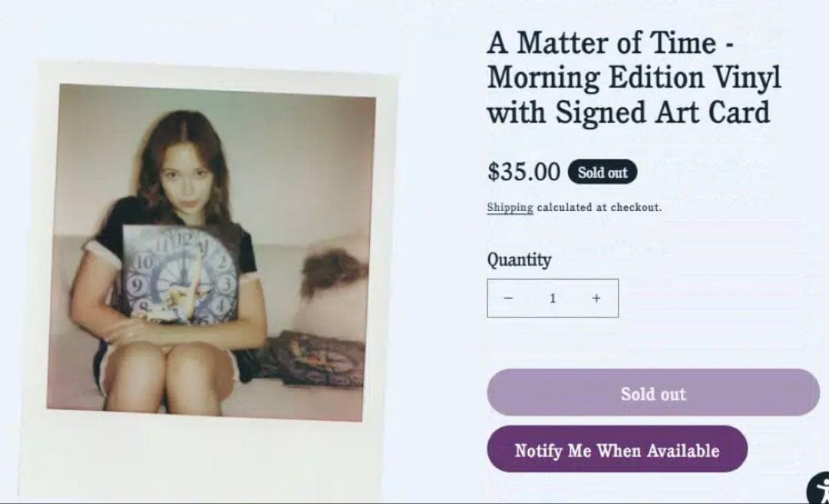Viewport: 829px width, 504px height.
Task: Click the wide lavender Sold out button
Action: (653, 393)
